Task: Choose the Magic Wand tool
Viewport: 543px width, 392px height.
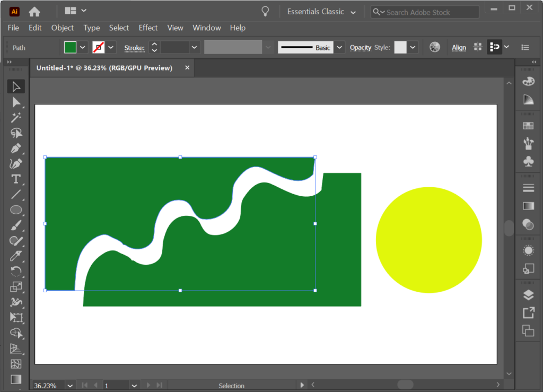Action: coord(15,118)
